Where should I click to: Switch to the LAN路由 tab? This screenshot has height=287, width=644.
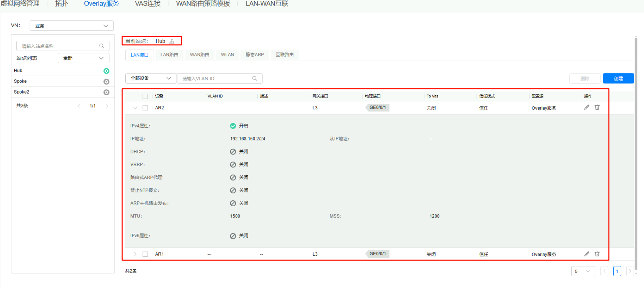[169, 55]
